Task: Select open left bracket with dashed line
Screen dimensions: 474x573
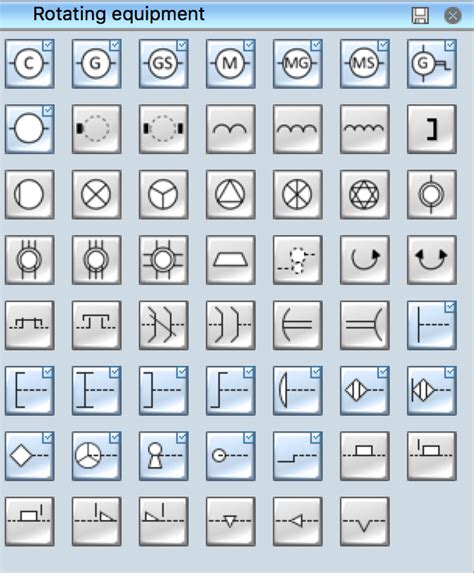Action: pos(30,391)
